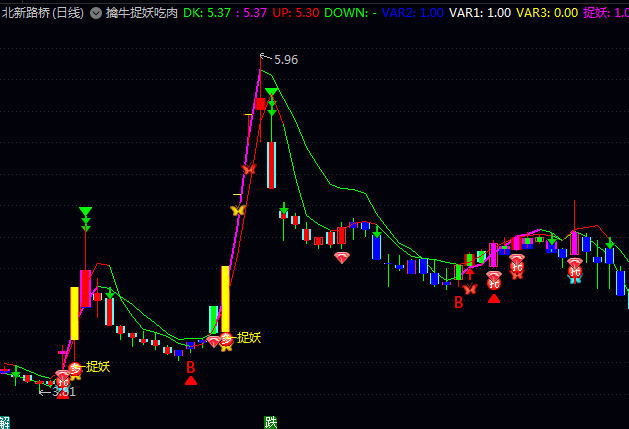This screenshot has width=629, height=429.
Task: Click the magenta : 5.37 value in header
Action: click(x=252, y=13)
